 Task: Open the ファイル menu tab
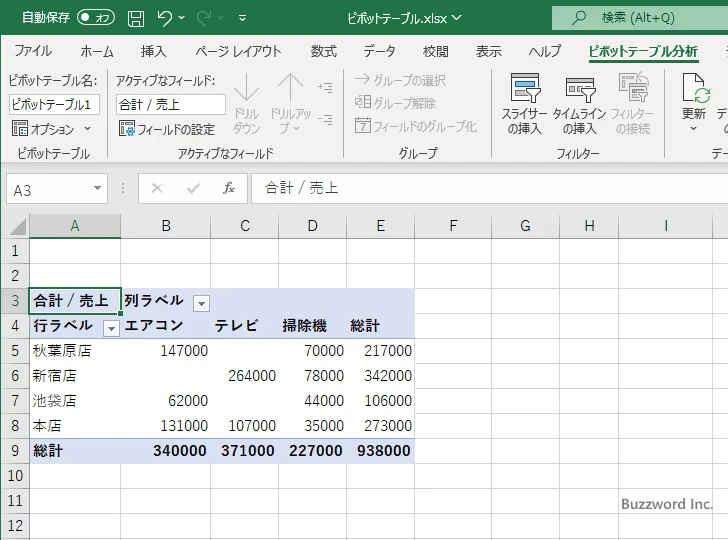click(x=33, y=51)
